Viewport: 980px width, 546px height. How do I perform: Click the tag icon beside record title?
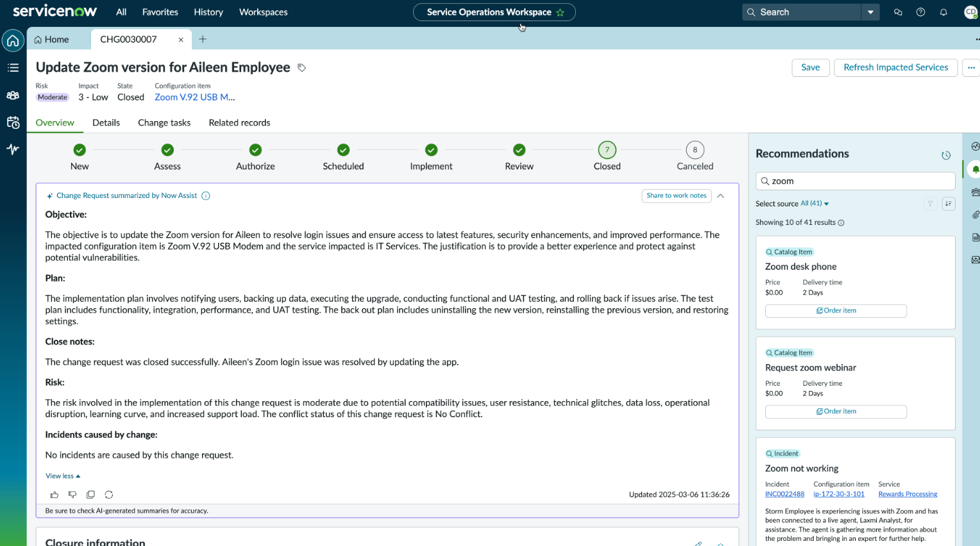click(301, 68)
